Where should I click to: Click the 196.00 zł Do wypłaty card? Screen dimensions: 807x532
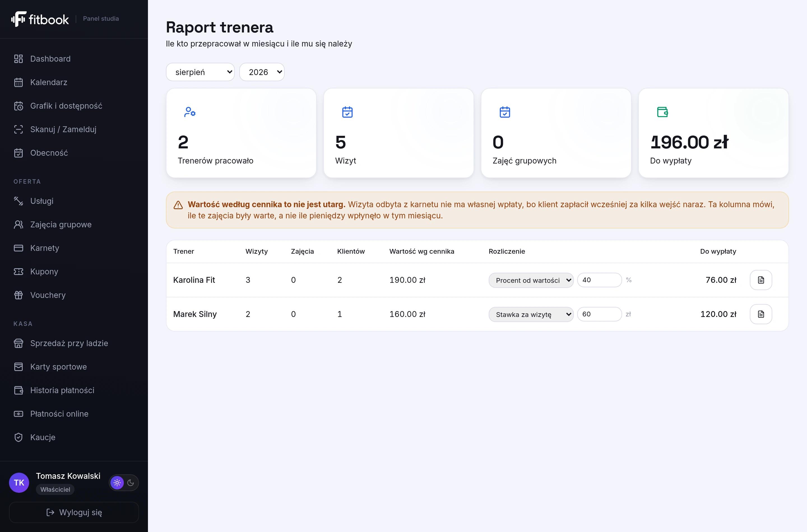click(x=713, y=133)
